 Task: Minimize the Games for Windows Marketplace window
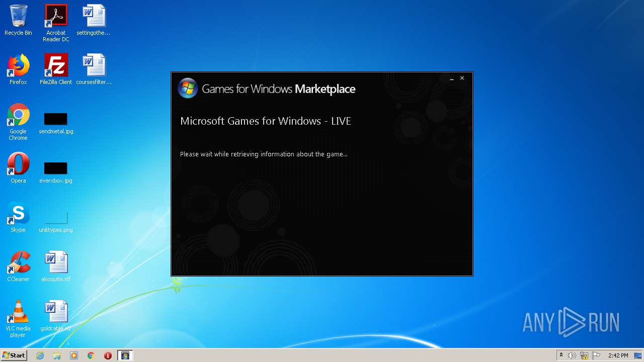click(x=452, y=78)
